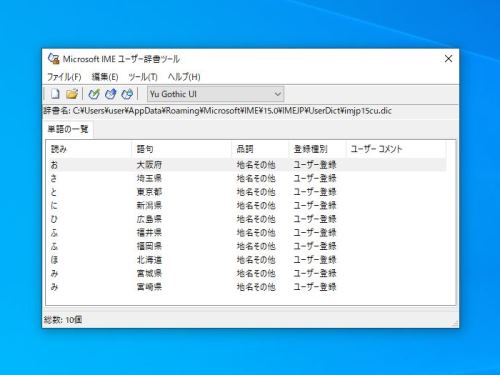Click the reading ひ in the list
The width and height of the screenshot is (500, 375).
tap(54, 219)
